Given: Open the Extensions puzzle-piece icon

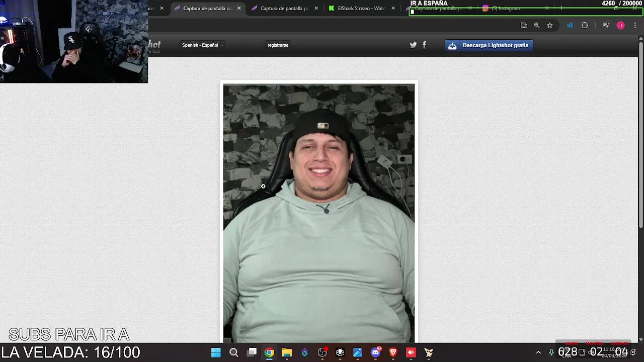Looking at the screenshot, I should (x=585, y=25).
